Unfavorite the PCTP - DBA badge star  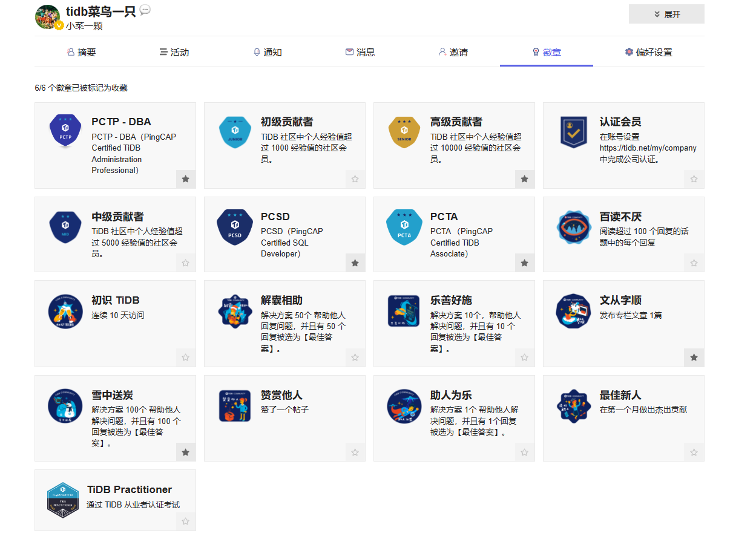[x=186, y=179]
